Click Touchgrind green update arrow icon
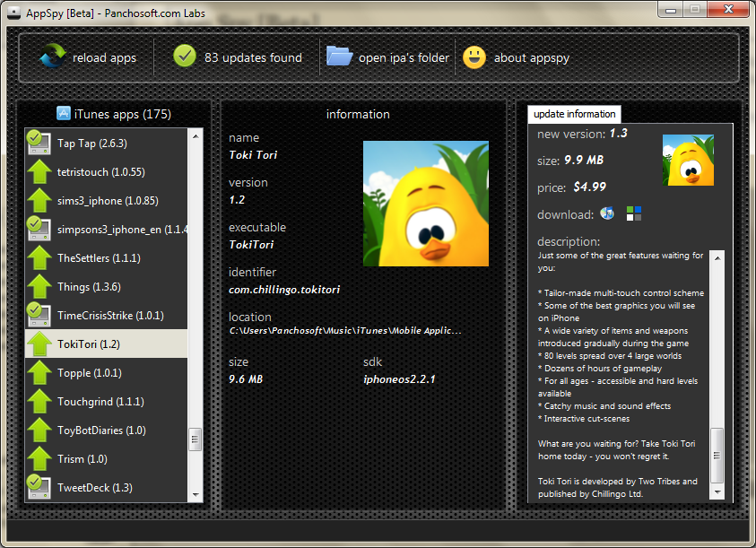The image size is (756, 548). point(39,401)
